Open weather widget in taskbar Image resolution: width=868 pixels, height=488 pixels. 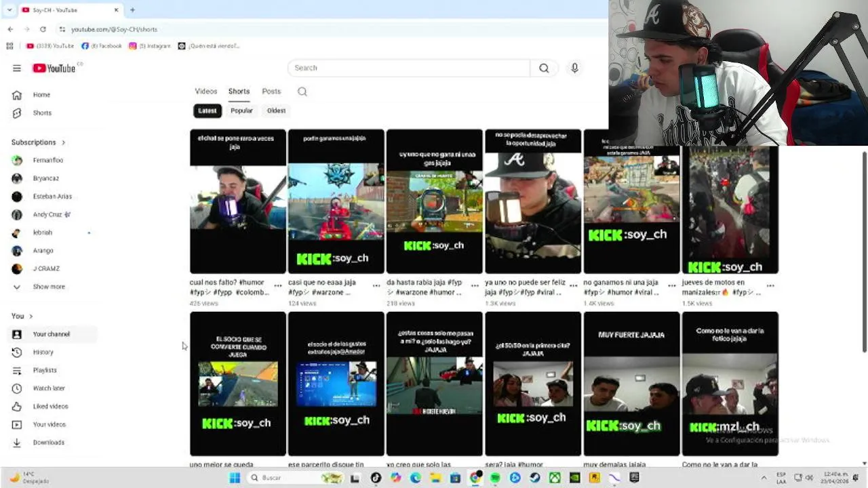click(31, 478)
